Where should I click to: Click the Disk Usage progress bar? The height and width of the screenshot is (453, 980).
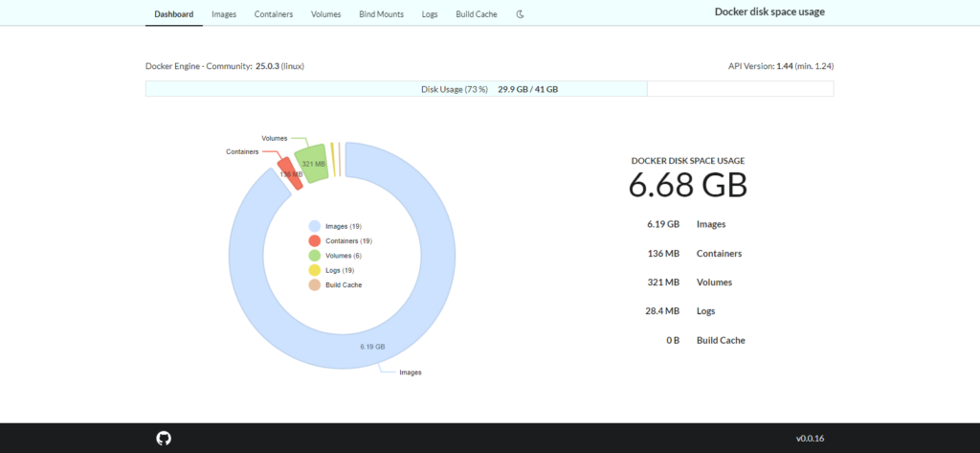tap(489, 89)
